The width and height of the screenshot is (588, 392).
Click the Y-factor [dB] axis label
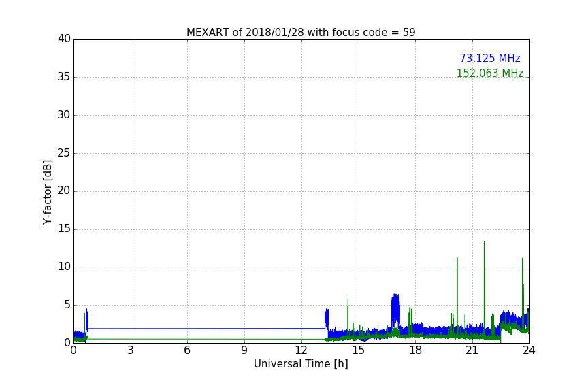pyautogui.click(x=48, y=192)
